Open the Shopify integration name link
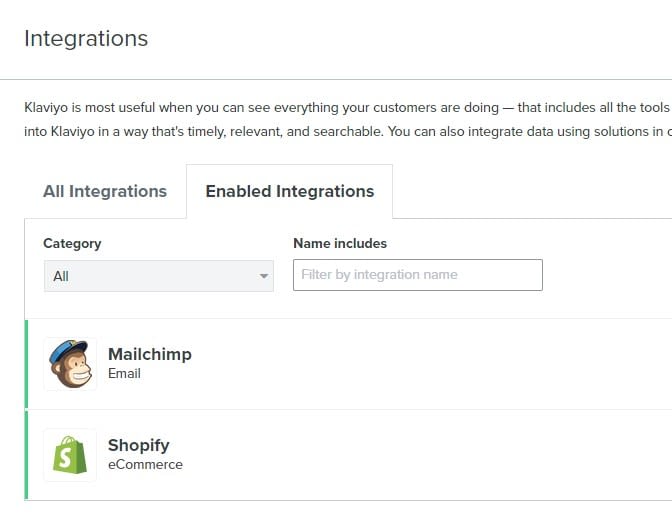This screenshot has height=526, width=672. coord(138,445)
